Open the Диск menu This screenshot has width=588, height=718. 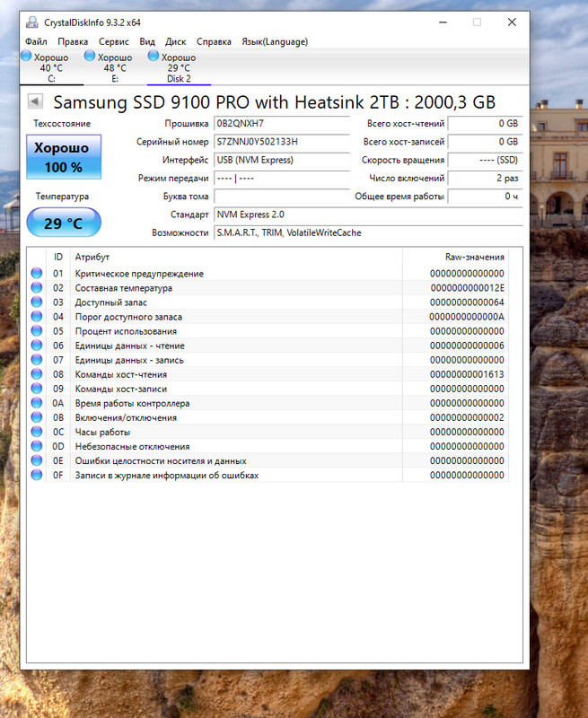coord(175,41)
